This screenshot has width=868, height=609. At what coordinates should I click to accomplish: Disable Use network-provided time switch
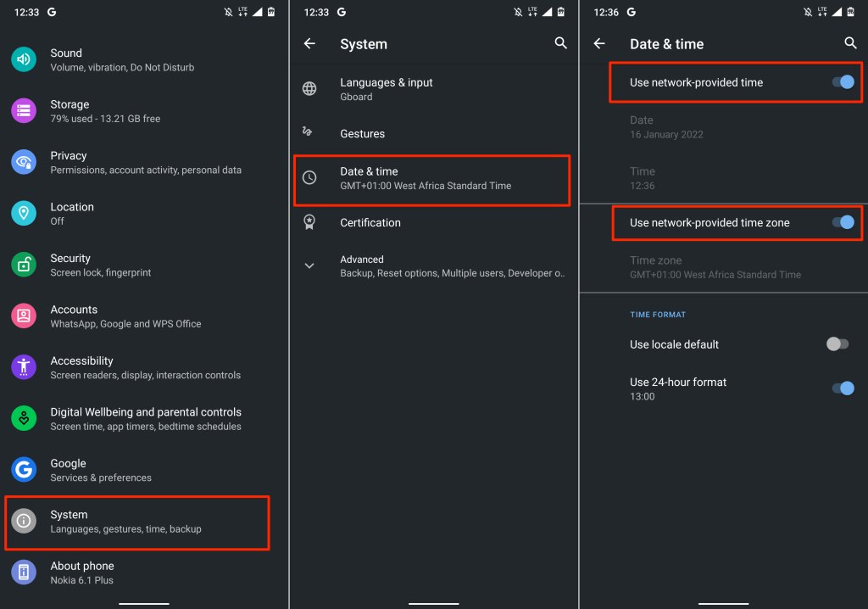pos(842,82)
